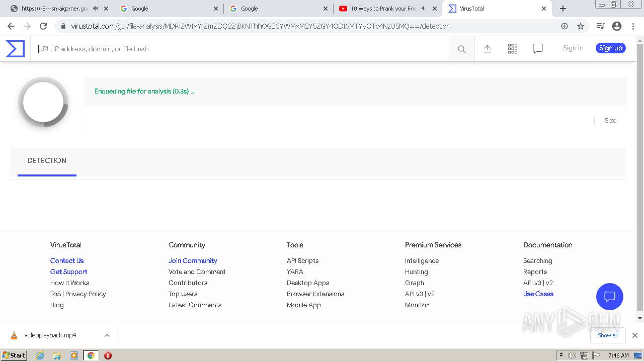This screenshot has height=362, width=644.
Task: Show hidden system tray icons
Action: [561, 355]
